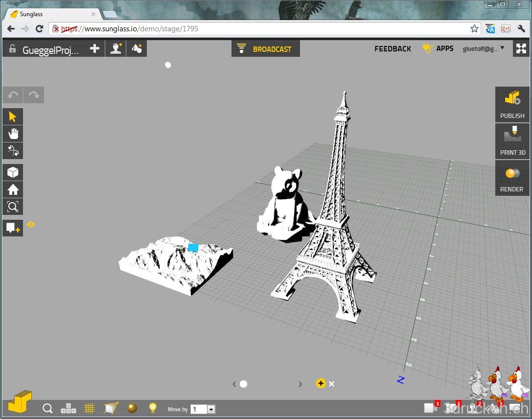Invite a collaborator with person-plus icon

point(116,48)
